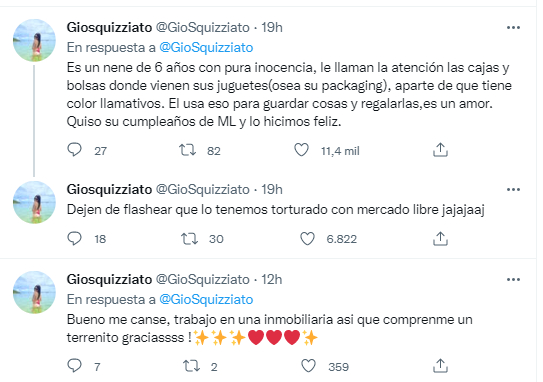Open more options on the first tweet
The width and height of the screenshot is (543, 382).
point(513,28)
